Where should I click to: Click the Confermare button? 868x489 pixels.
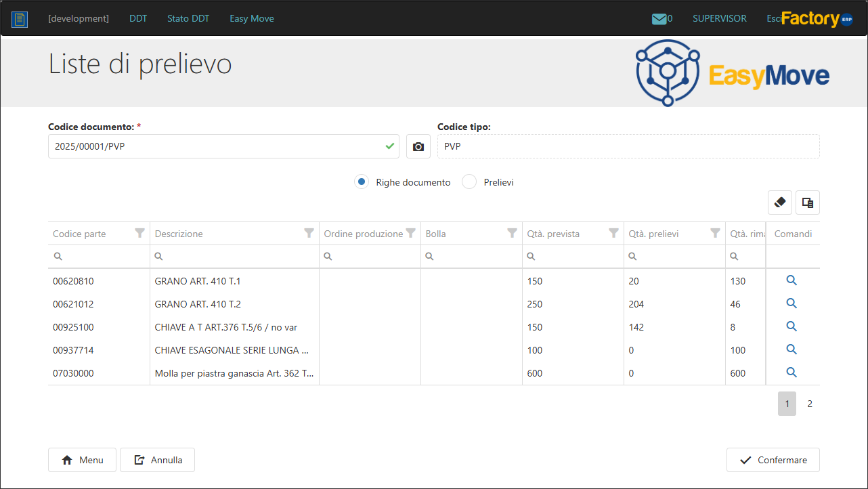tap(773, 460)
